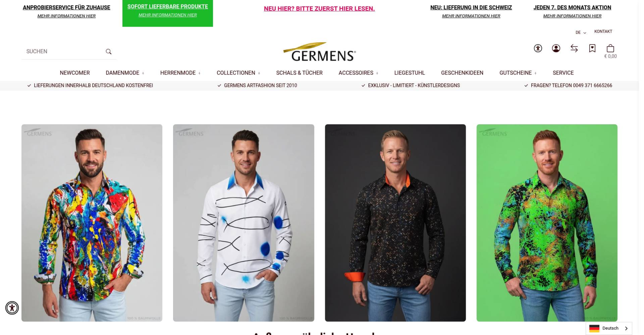The image size is (644, 335).
Task: Click the GERMENS logo
Action: (320, 52)
